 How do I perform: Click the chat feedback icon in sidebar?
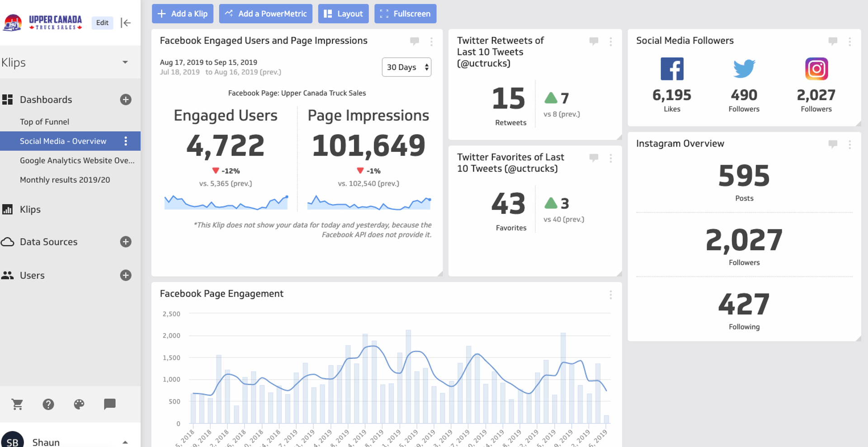110,404
